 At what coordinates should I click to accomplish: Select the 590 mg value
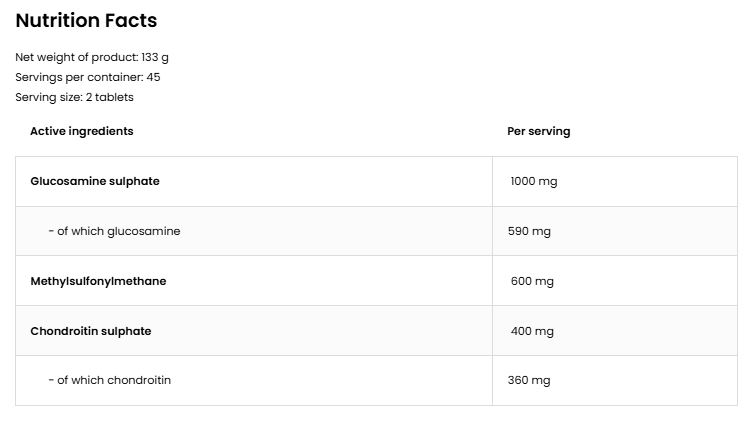click(x=529, y=231)
